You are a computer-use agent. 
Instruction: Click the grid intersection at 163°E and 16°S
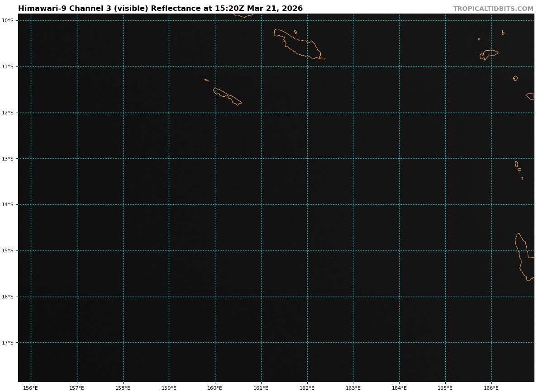click(353, 297)
